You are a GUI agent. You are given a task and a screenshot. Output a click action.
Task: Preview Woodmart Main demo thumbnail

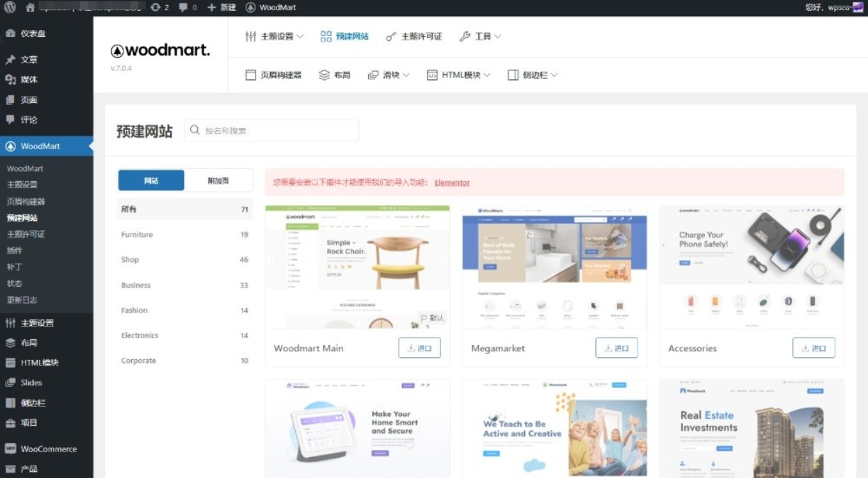click(358, 267)
